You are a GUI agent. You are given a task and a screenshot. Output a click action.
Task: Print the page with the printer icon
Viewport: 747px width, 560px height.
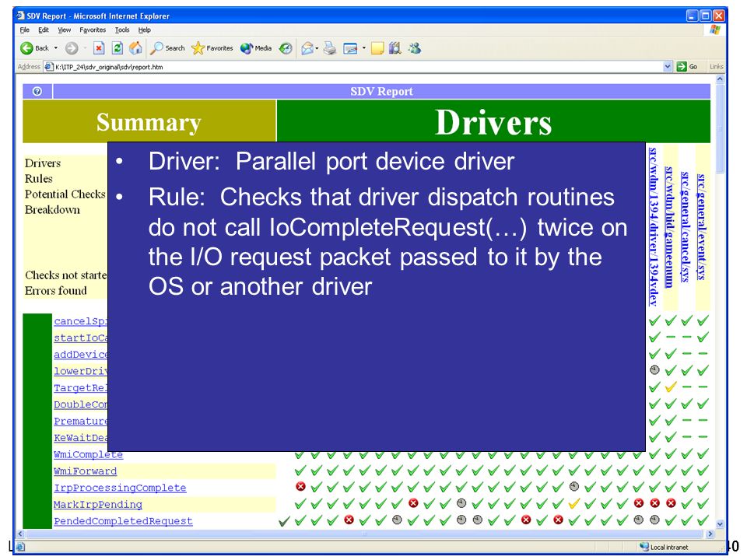(330, 48)
